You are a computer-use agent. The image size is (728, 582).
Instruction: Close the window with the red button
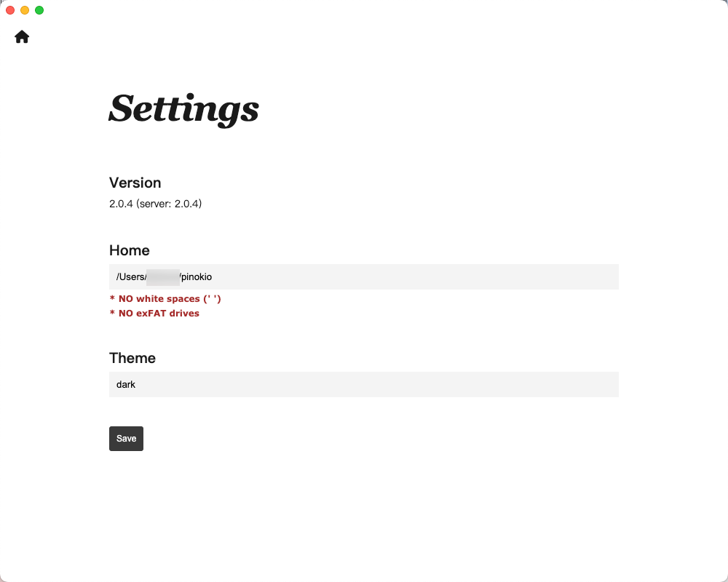point(10,10)
